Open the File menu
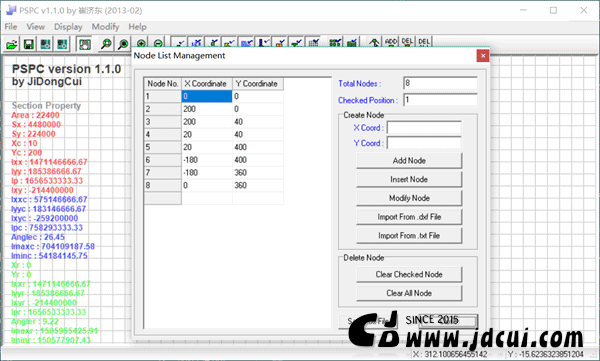Image resolution: width=600 pixels, height=361 pixels. pos(11,27)
